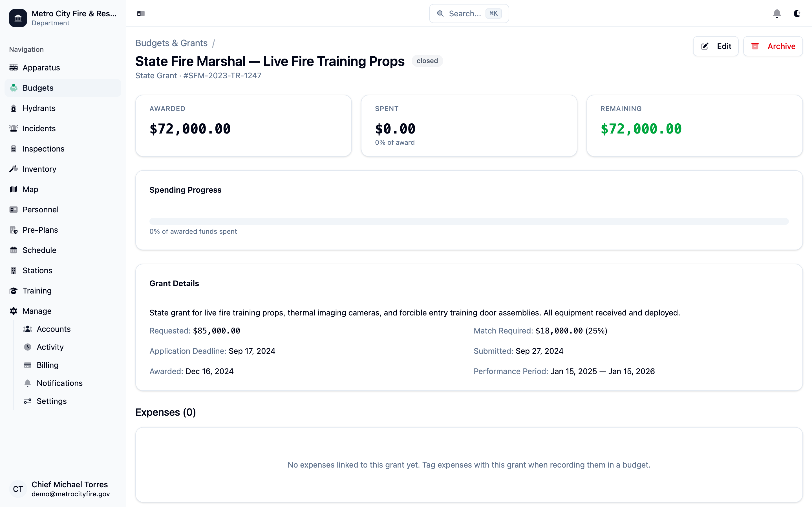
Task: Click the Spending Progress bar
Action: (x=469, y=221)
